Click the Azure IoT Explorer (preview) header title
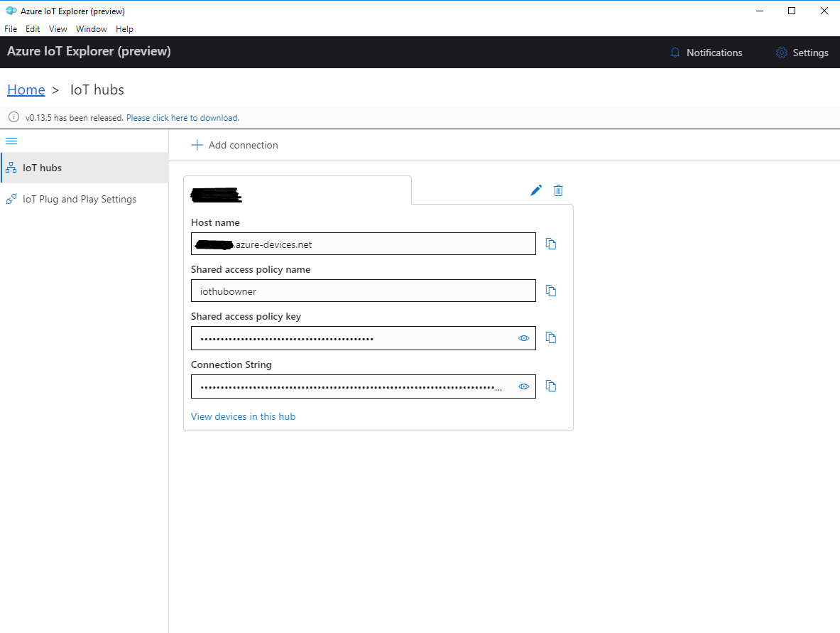 (89, 51)
